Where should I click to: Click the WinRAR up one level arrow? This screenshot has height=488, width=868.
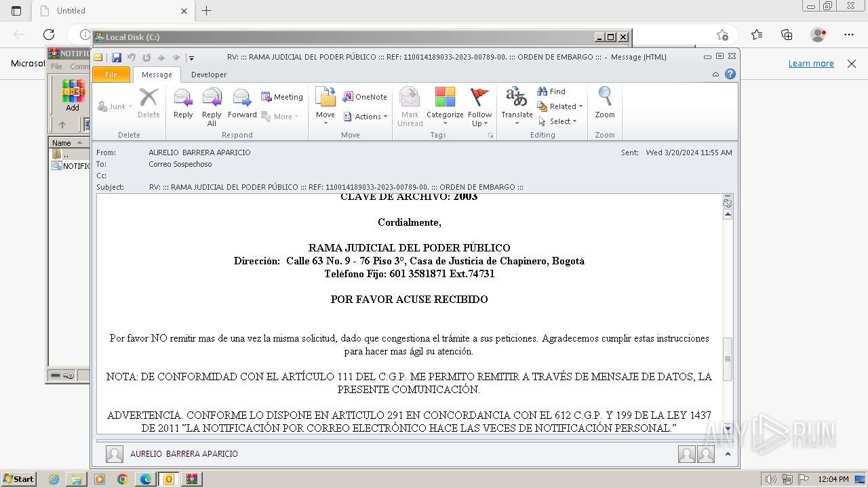[62, 125]
